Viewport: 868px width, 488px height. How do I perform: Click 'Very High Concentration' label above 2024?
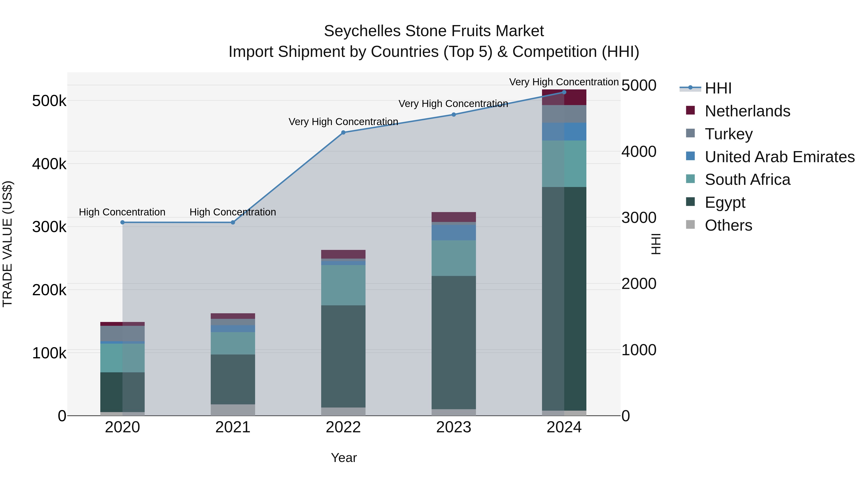coord(564,82)
